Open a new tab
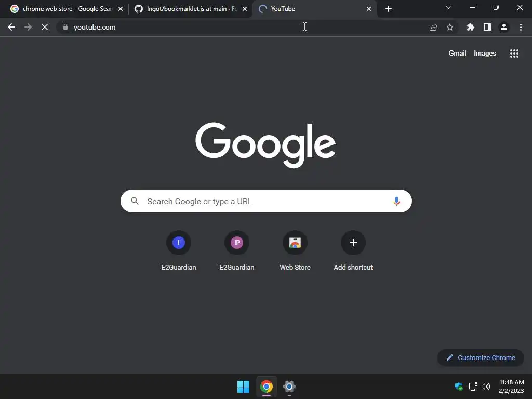The image size is (532, 399). (389, 9)
